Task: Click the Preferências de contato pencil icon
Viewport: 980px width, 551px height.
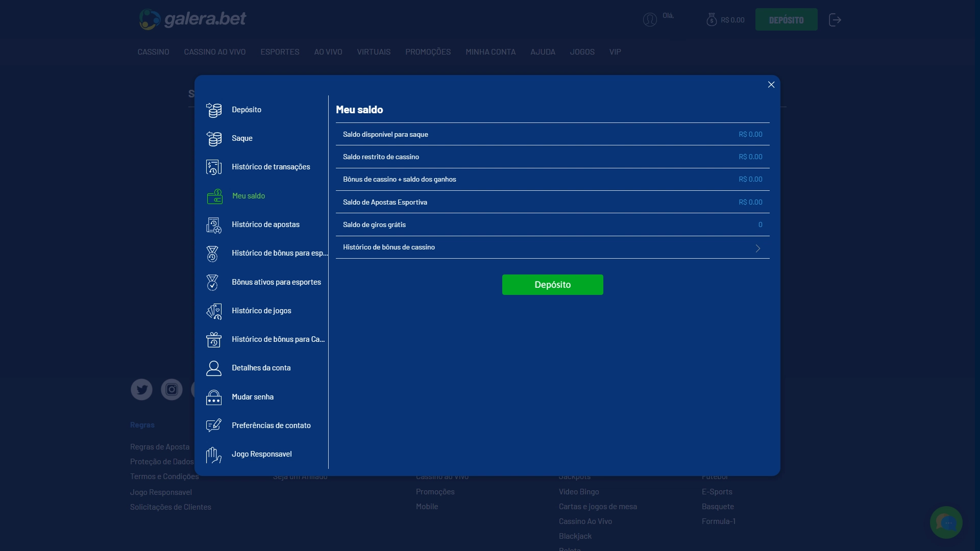Action: tap(214, 425)
